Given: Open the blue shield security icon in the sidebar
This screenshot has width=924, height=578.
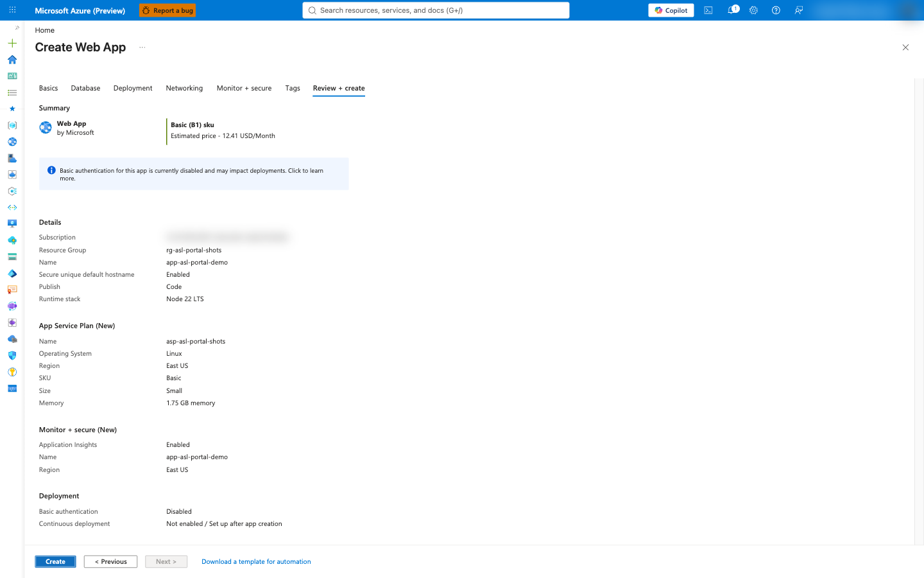Looking at the screenshot, I should click(12, 356).
